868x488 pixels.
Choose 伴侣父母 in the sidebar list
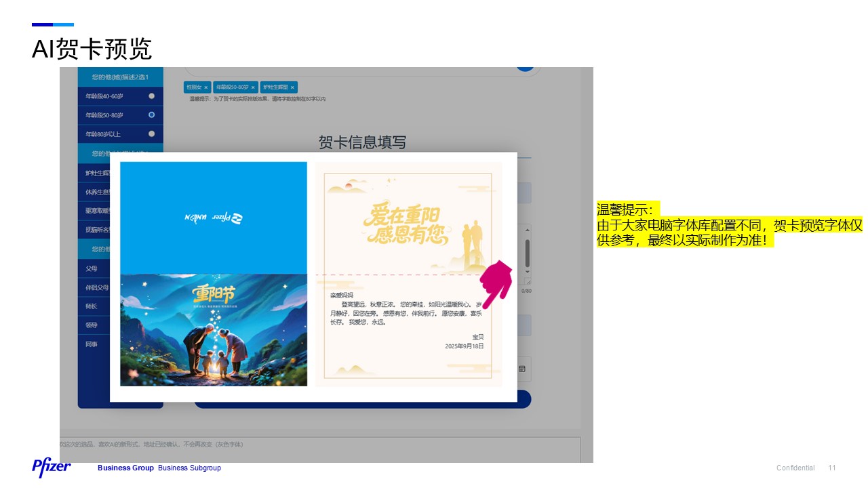pos(96,287)
